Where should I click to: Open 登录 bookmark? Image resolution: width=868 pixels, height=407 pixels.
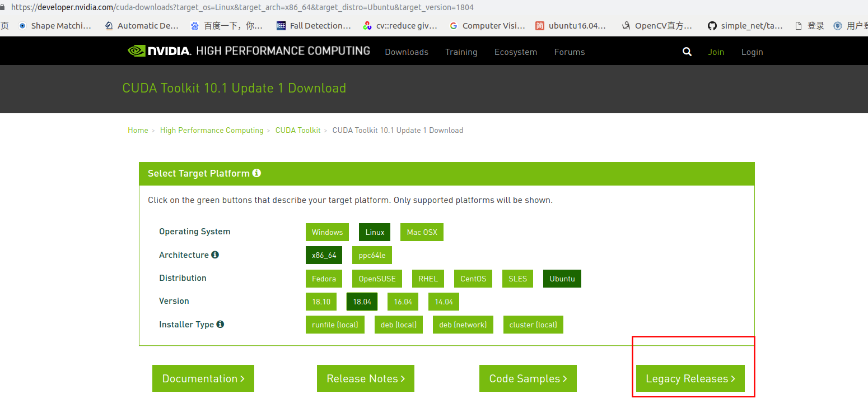coord(810,26)
